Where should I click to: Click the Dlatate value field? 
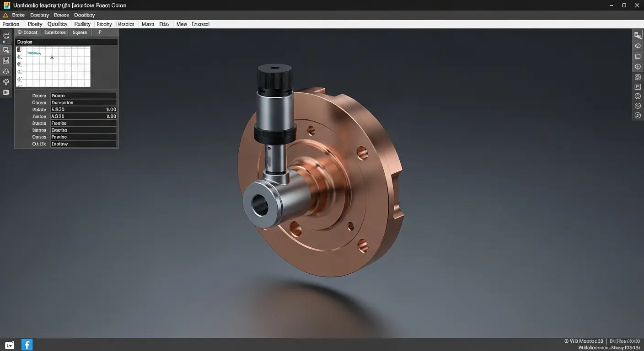point(83,110)
